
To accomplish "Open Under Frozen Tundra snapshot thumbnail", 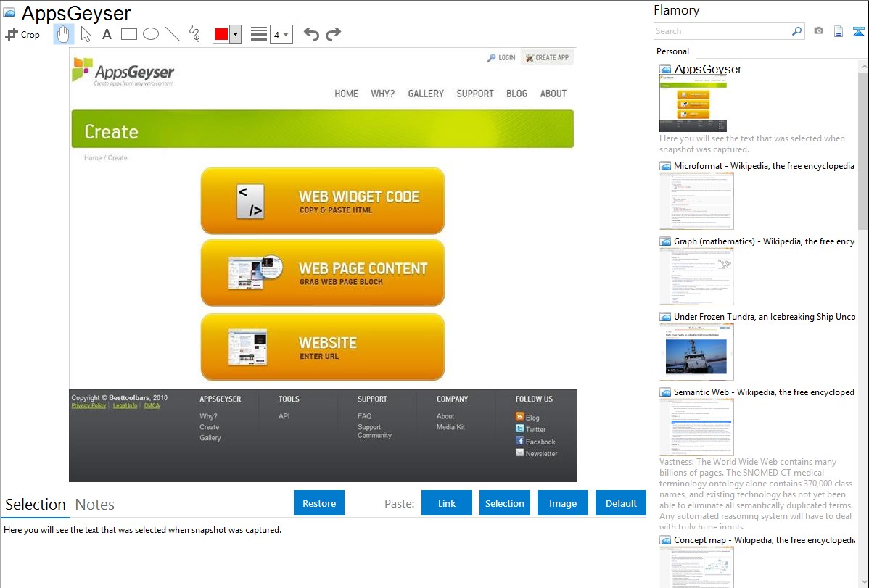I will pos(696,352).
